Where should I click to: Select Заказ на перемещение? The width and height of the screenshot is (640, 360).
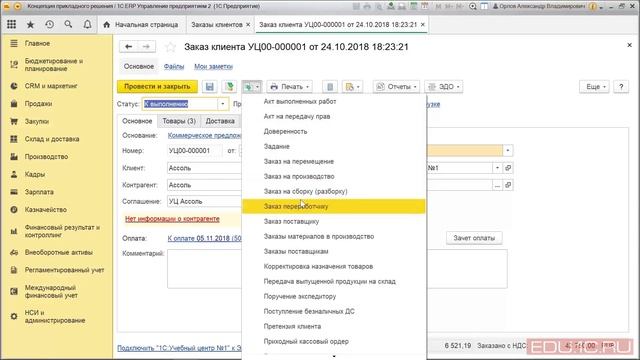tap(334, 161)
